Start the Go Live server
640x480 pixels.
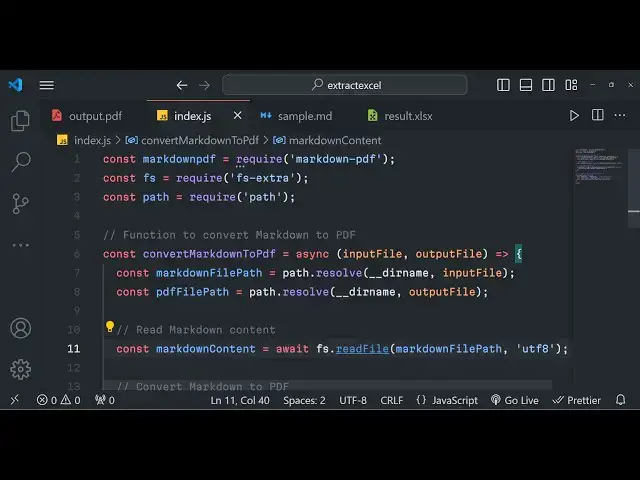[x=515, y=400]
